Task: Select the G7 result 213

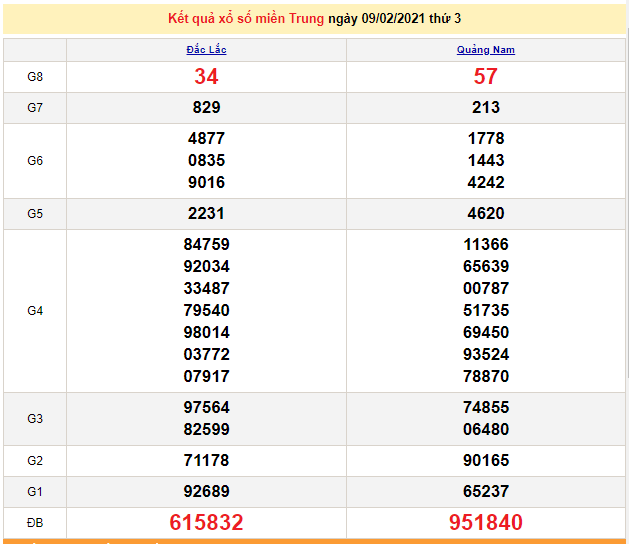Action: [486, 107]
